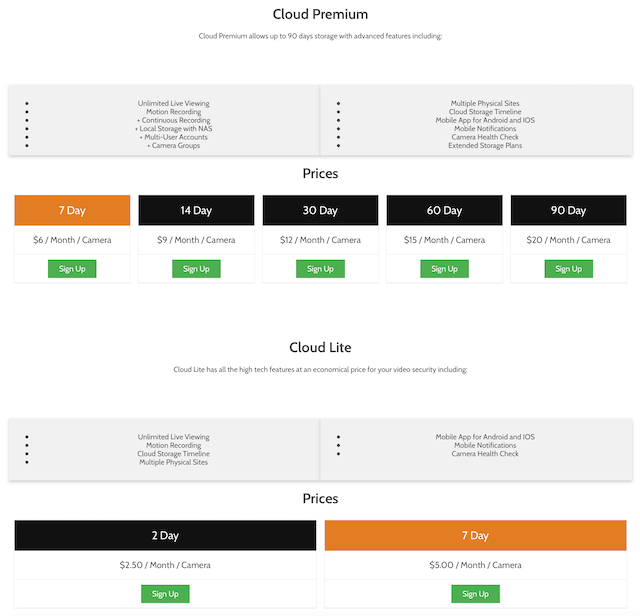Select the 60 Day plan header
Viewport: 640px width, 616px height.
pos(444,211)
